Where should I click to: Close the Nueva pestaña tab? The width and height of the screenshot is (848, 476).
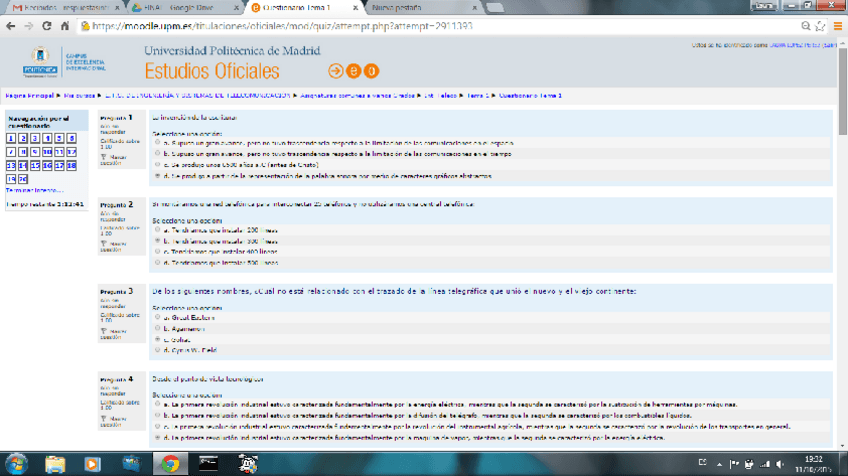coord(474,8)
